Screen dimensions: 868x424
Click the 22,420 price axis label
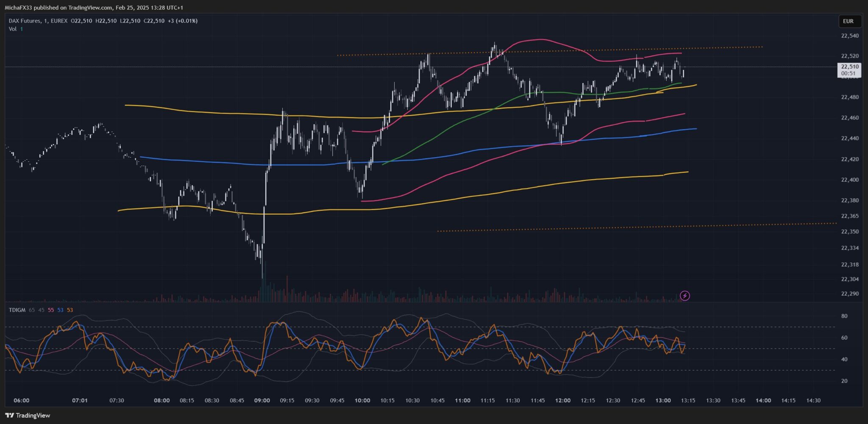(x=850, y=159)
